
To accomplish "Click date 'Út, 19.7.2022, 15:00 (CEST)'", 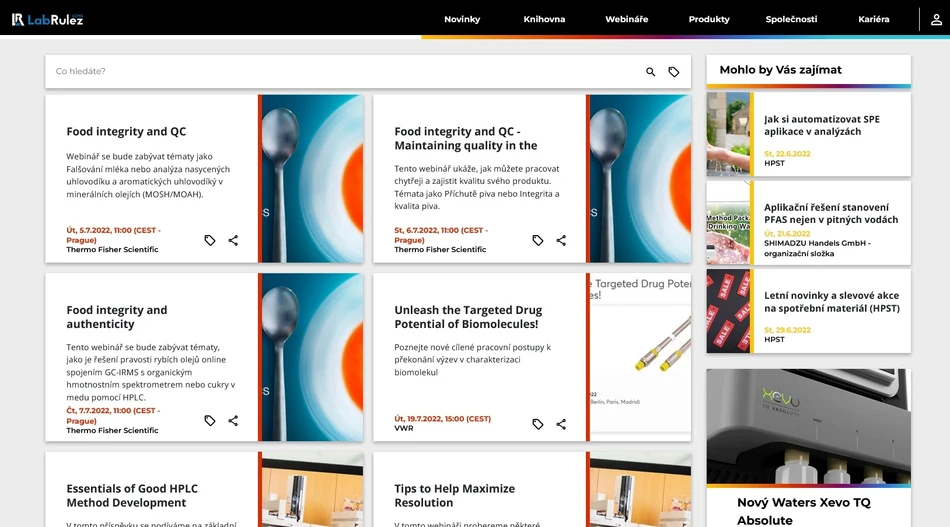I will coord(442,419).
